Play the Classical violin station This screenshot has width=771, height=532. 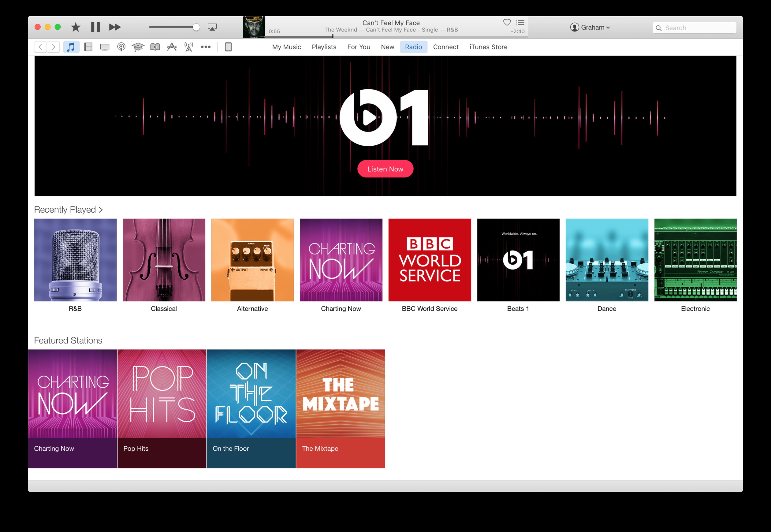pos(164,260)
